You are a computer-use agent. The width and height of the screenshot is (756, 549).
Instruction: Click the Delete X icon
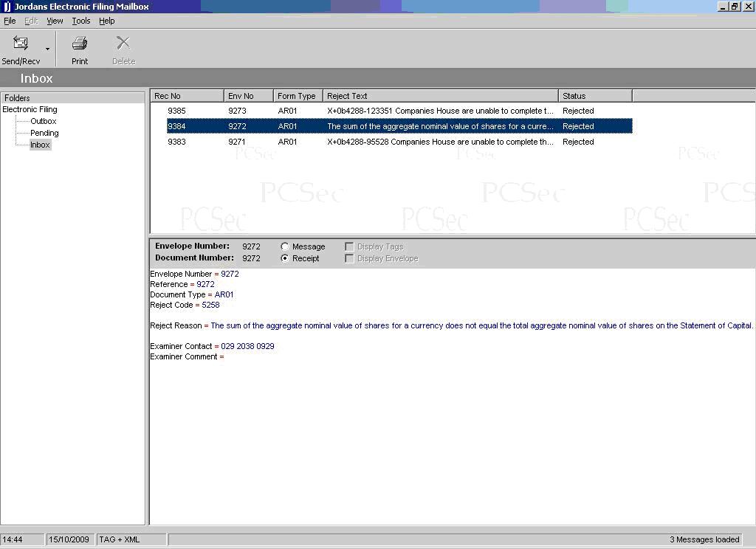[x=123, y=44]
